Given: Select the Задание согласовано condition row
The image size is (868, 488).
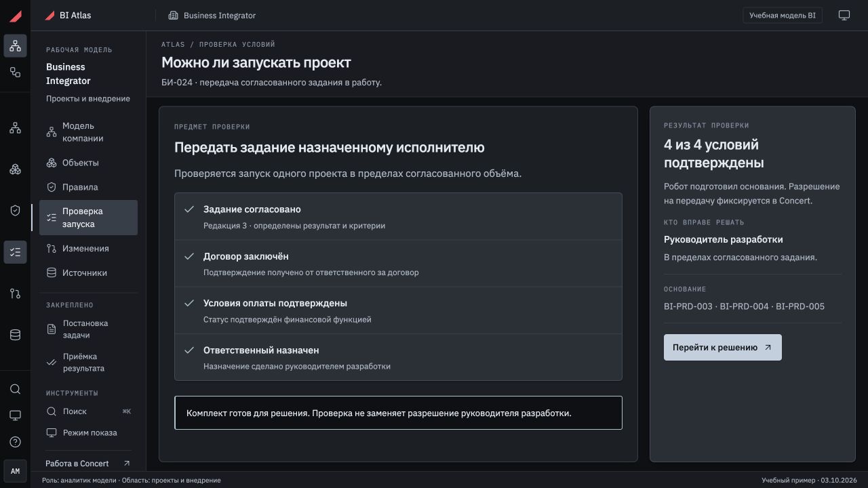Looking at the screenshot, I should click(398, 217).
